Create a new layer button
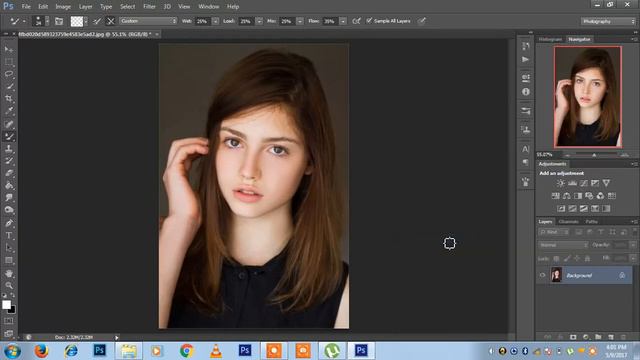The image size is (640, 360). click(x=611, y=337)
